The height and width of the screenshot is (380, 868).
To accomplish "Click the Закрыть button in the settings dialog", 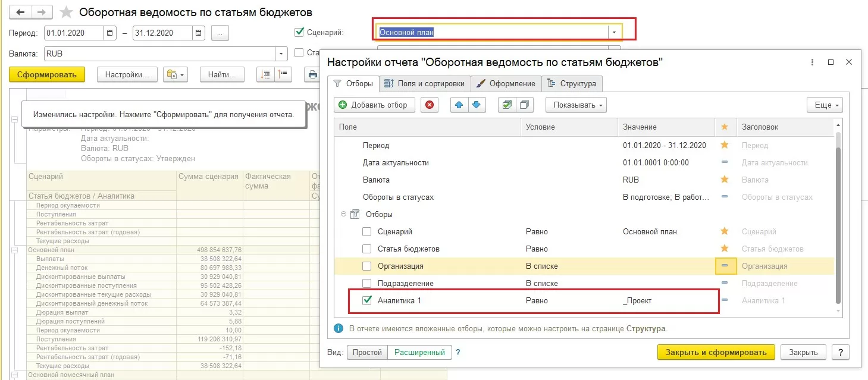I will (x=803, y=352).
